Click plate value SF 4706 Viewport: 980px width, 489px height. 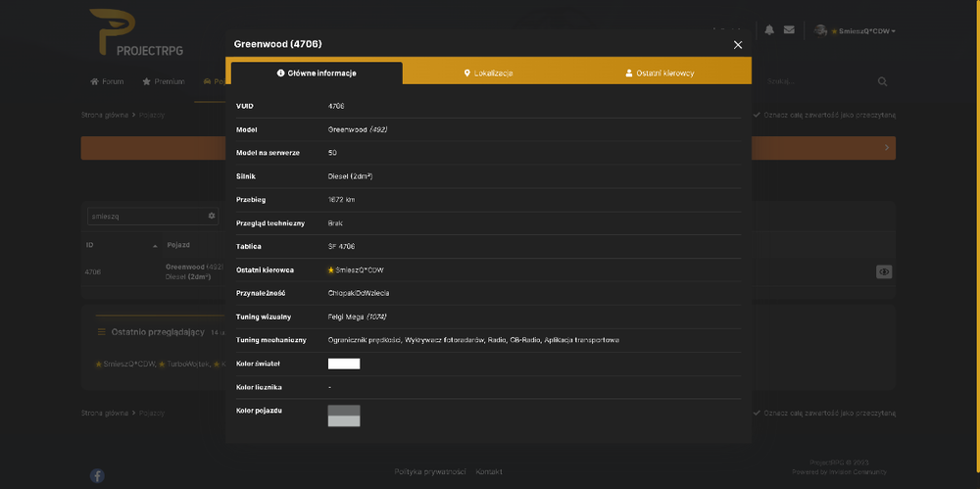tap(341, 247)
